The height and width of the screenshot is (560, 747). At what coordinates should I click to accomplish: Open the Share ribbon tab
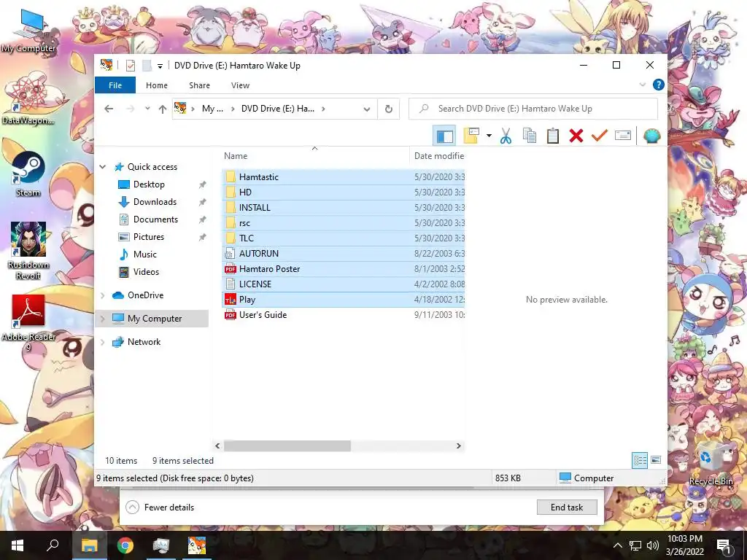[x=199, y=85]
